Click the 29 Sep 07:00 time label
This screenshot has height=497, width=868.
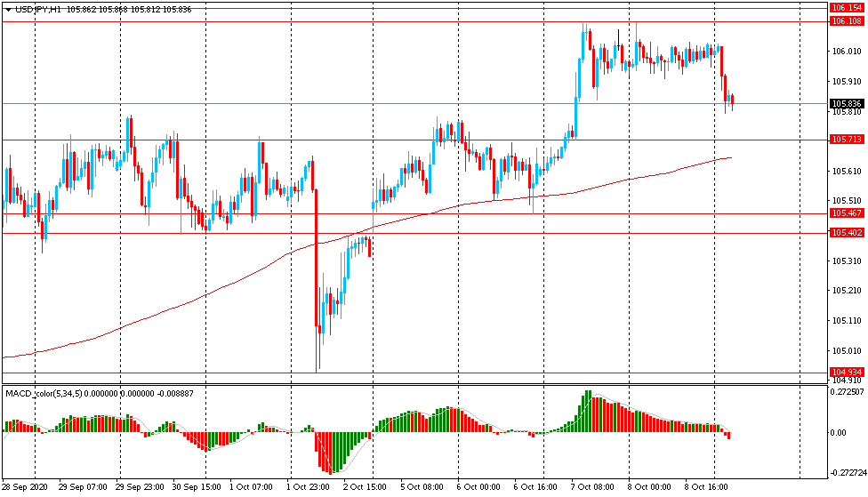(83, 487)
